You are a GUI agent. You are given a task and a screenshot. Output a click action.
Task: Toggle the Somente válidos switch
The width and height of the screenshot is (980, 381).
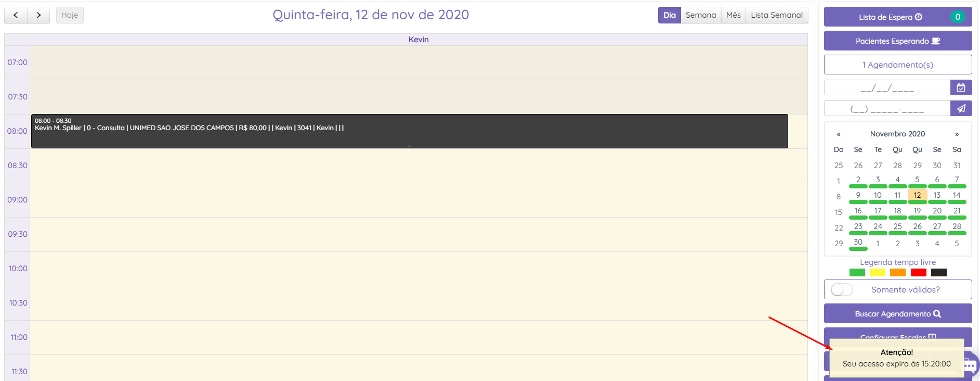tap(842, 289)
